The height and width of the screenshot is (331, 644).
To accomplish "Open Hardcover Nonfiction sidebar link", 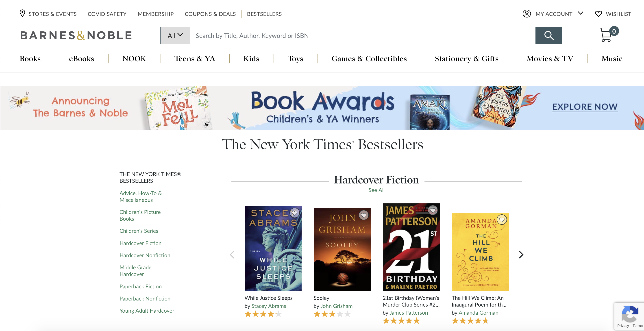I will coord(145,255).
